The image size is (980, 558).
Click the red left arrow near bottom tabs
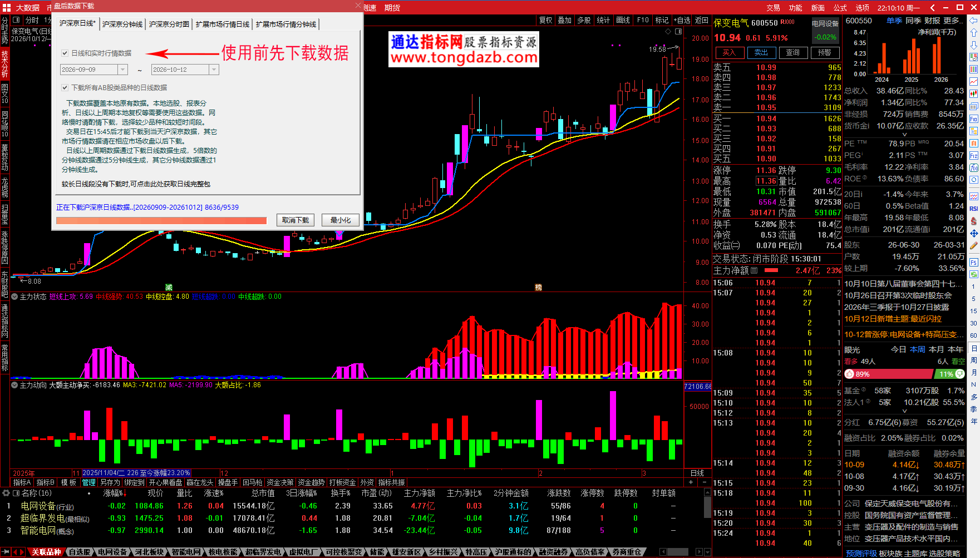click(x=16, y=552)
